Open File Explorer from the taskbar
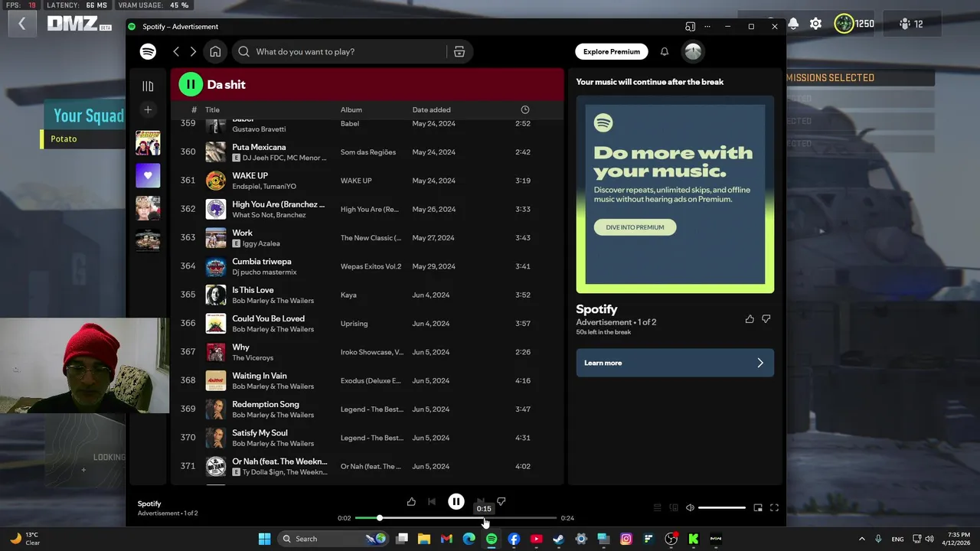This screenshot has height=551, width=980. click(424, 539)
